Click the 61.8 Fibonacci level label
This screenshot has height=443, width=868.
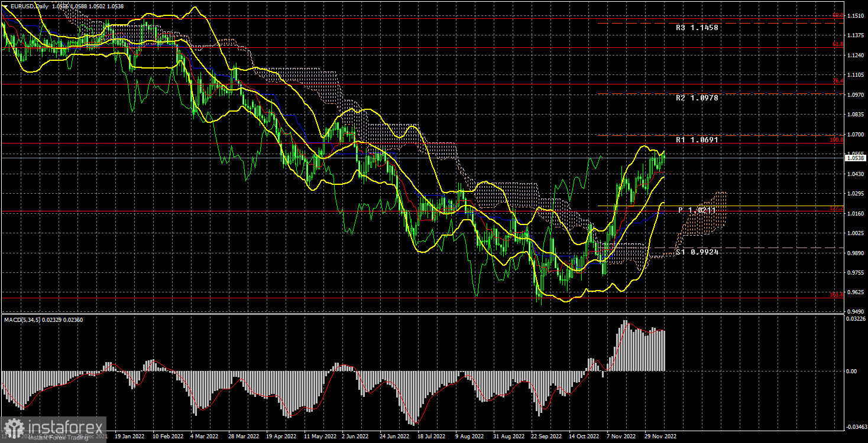click(838, 44)
